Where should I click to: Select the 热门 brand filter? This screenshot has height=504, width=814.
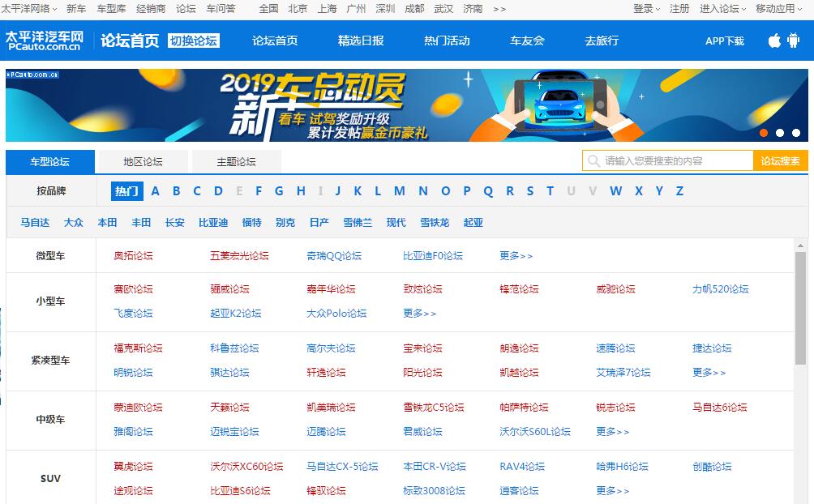[126, 191]
